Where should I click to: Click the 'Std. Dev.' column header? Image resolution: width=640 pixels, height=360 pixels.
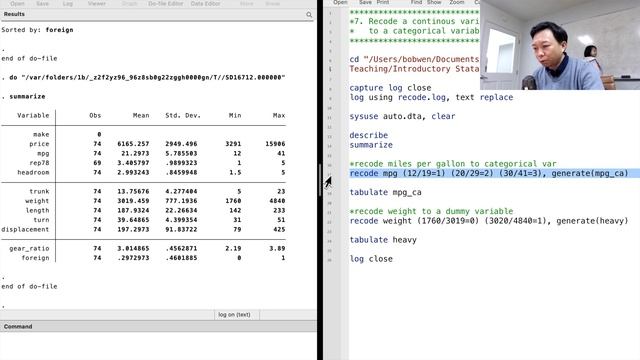[x=183, y=116]
